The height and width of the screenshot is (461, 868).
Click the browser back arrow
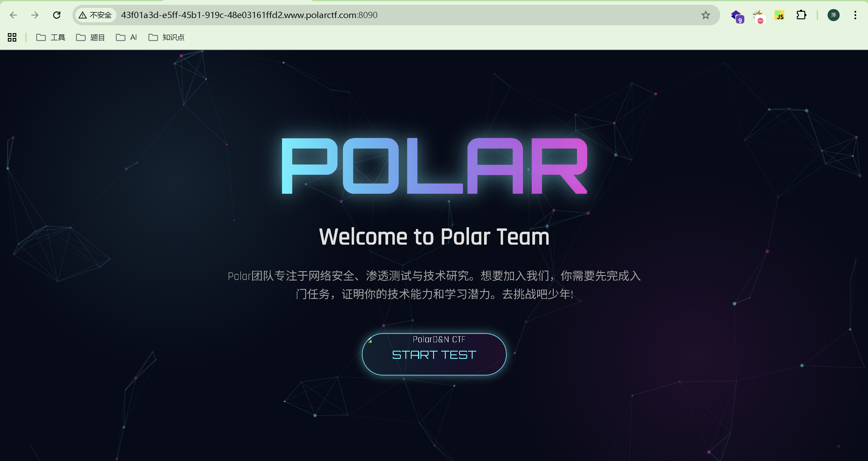[x=14, y=15]
